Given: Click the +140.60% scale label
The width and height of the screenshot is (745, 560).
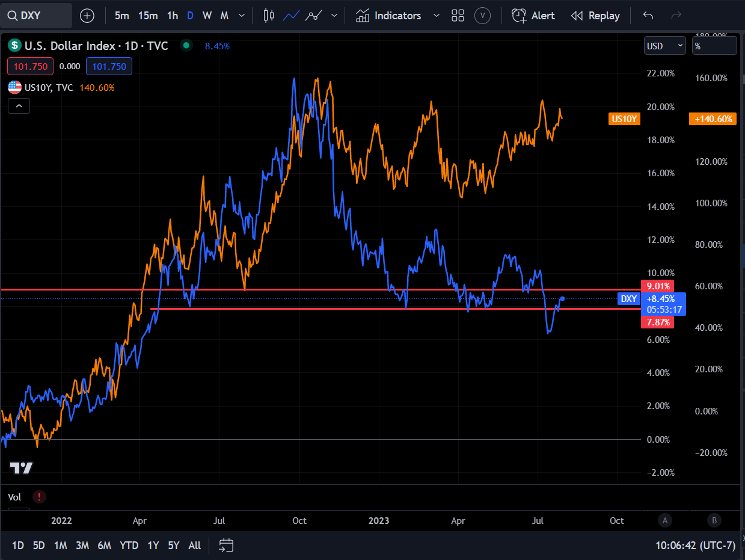Looking at the screenshot, I should pyautogui.click(x=713, y=119).
